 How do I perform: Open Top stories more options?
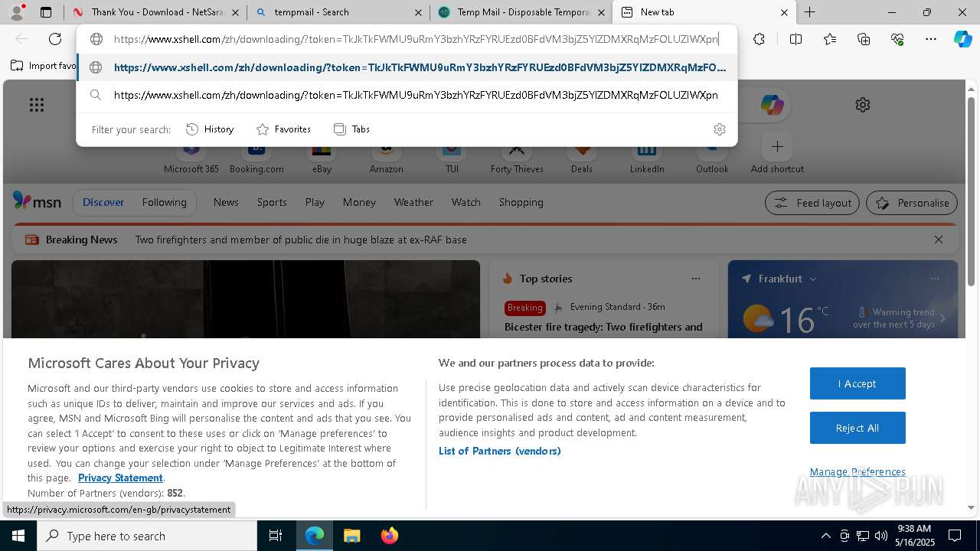[696, 279]
